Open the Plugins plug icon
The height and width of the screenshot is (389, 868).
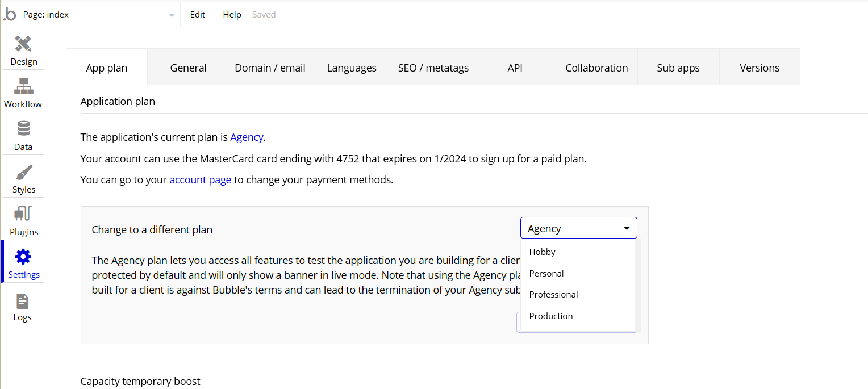tap(23, 214)
